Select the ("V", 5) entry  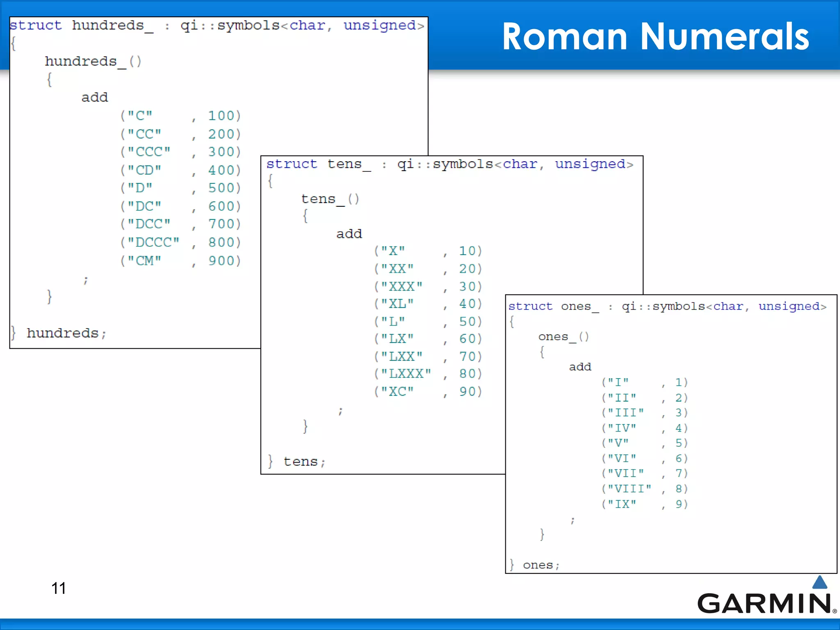645,443
